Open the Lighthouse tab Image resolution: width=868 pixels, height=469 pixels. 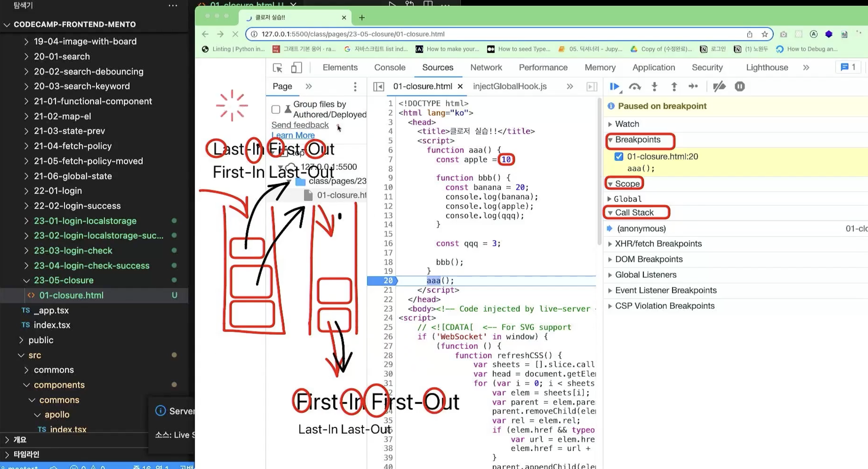(767, 68)
